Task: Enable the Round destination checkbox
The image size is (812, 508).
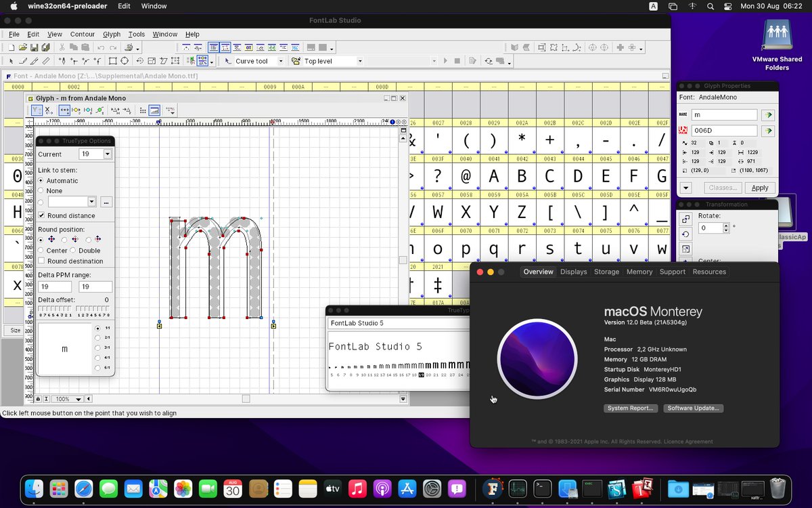Action: (41, 261)
